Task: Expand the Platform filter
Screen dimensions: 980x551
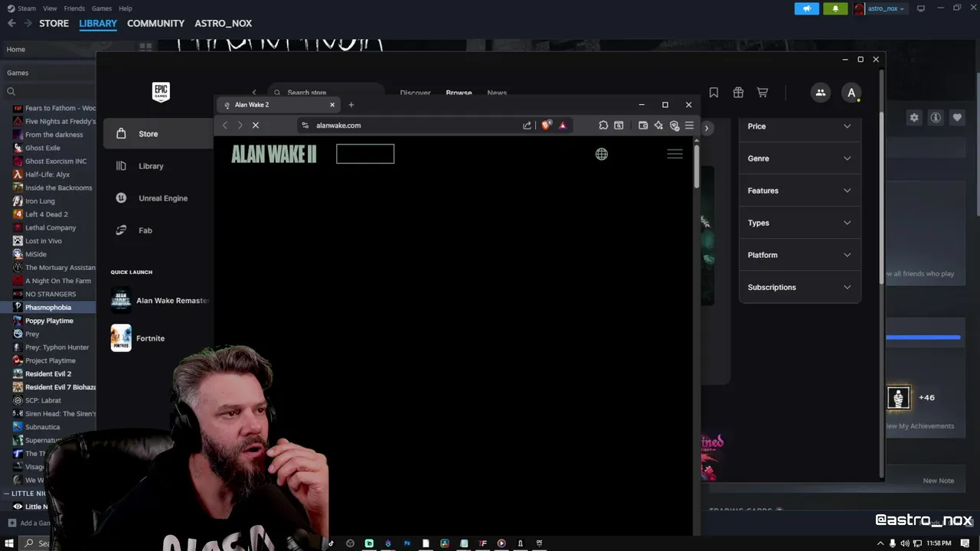Action: click(x=799, y=255)
